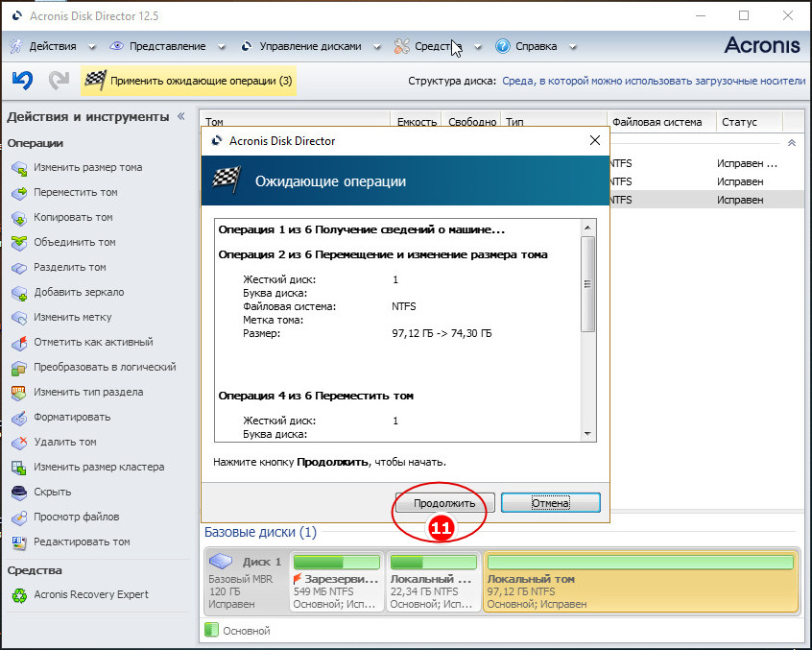Open the Представление menu
The width and height of the screenshot is (812, 650).
(x=167, y=46)
